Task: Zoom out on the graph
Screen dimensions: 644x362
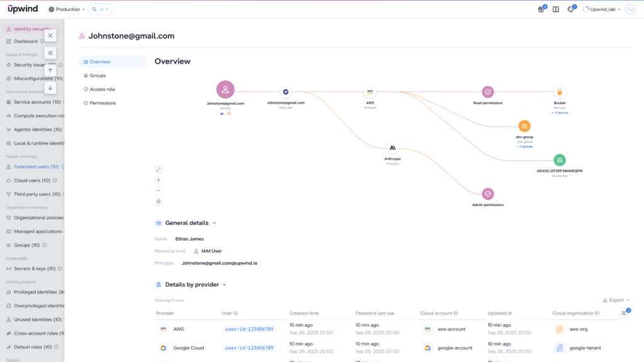Action: (158, 191)
